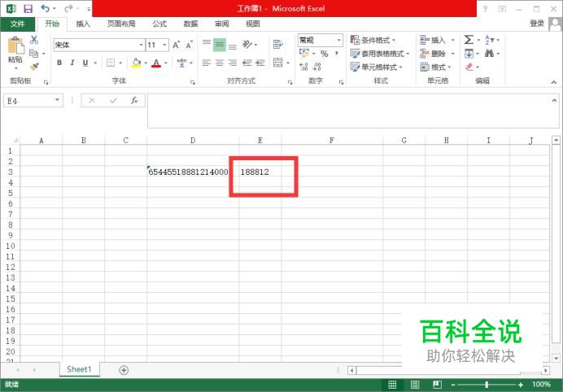Click the Clear eraser icon
Viewport: 563px width, 392px height.
tap(469, 67)
